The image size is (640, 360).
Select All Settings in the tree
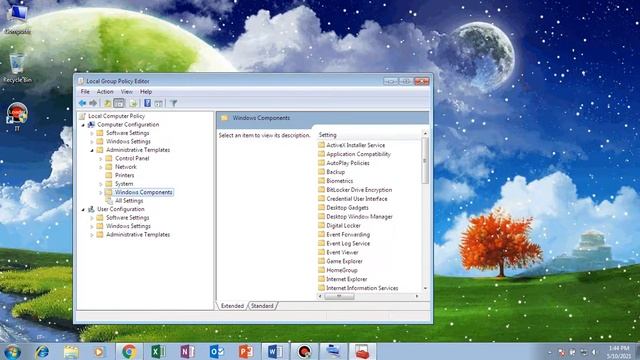129,201
